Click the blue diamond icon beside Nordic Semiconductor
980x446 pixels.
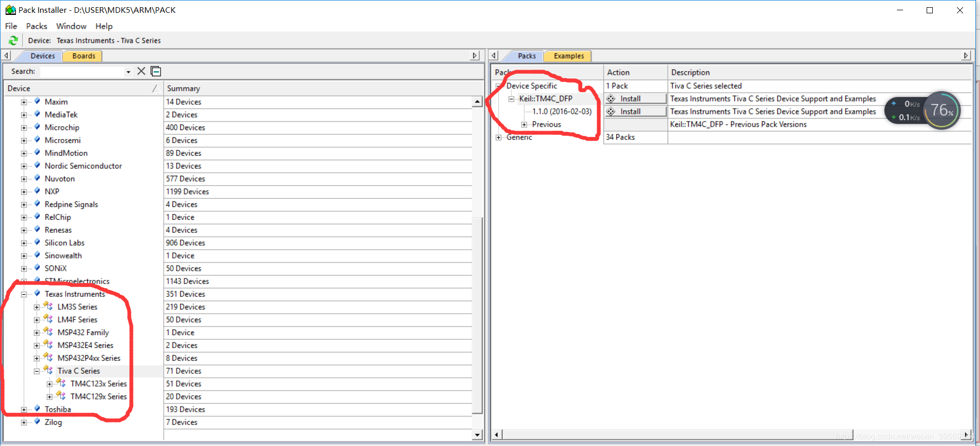pos(37,166)
